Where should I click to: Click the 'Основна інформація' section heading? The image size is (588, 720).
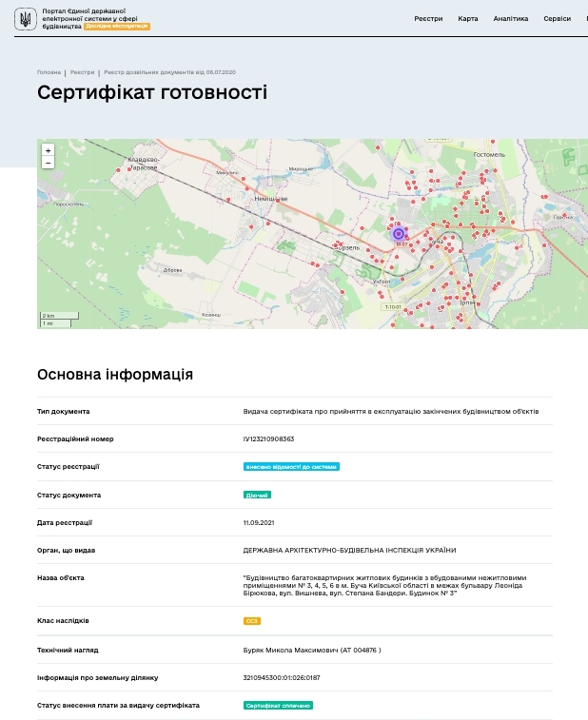[115, 375]
